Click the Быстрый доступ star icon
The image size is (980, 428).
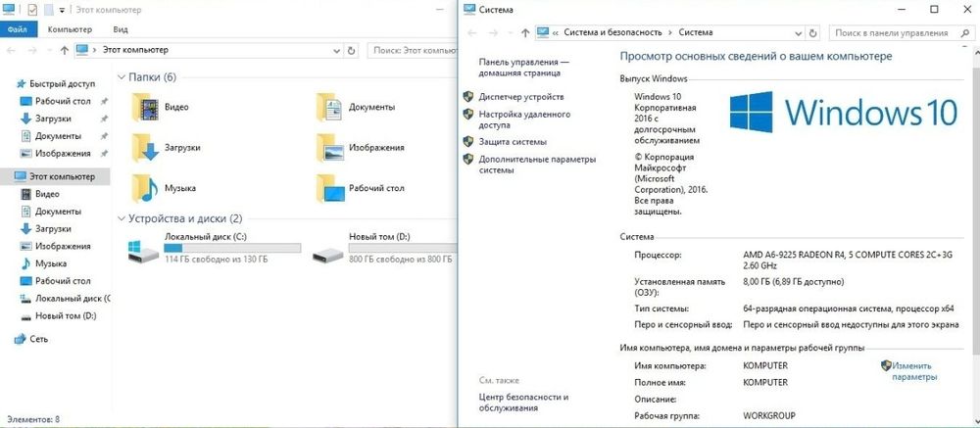[x=22, y=83]
